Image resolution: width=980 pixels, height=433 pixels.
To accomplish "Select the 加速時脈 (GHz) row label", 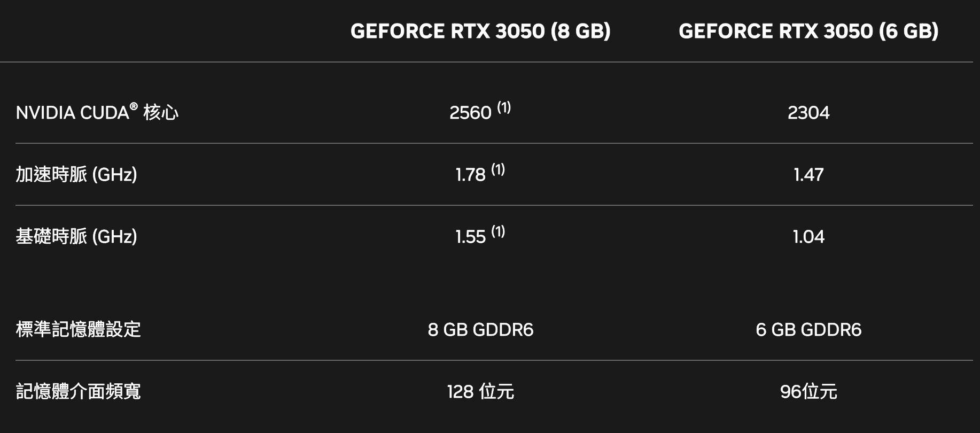I will point(76,175).
